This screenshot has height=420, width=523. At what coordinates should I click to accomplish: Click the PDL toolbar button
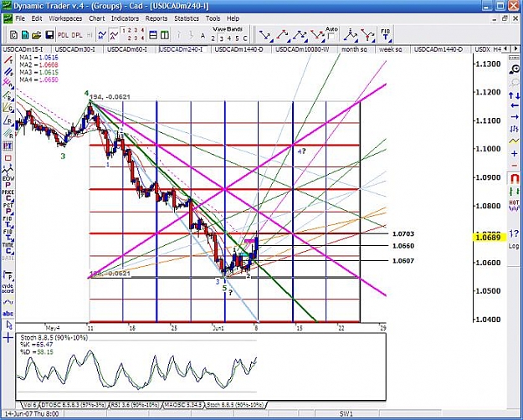63,34
